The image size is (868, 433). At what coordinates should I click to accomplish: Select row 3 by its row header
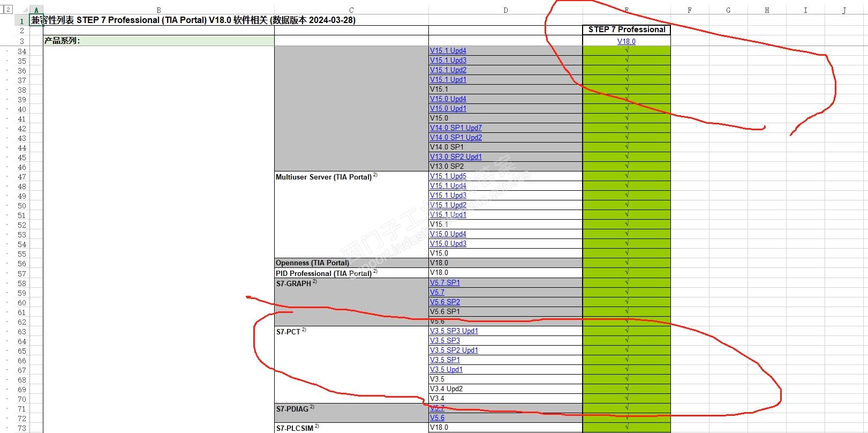coord(22,41)
